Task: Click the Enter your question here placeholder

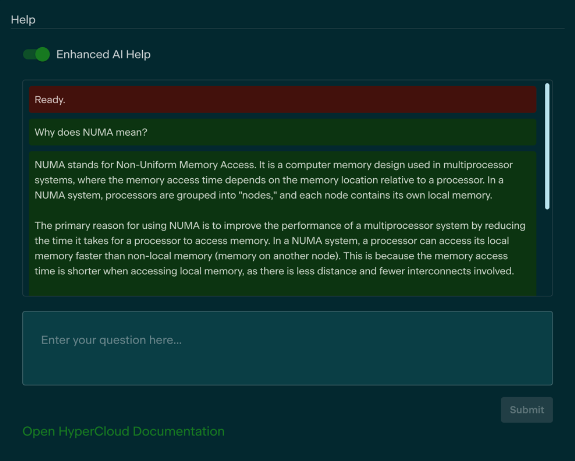Action: (111, 340)
